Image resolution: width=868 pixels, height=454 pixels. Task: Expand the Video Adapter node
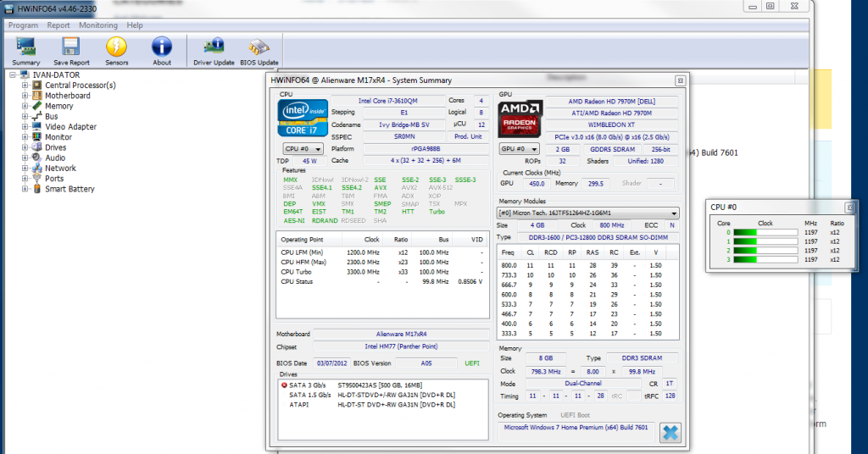(25, 127)
